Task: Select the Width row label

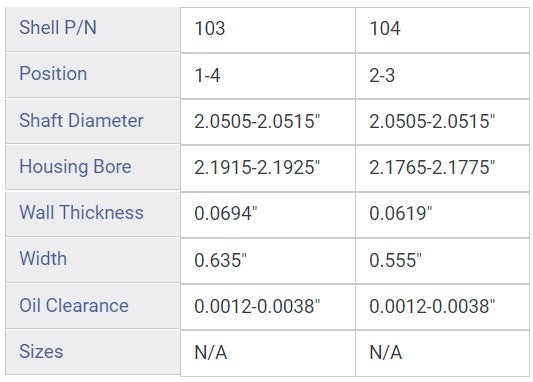Action: tap(92, 260)
